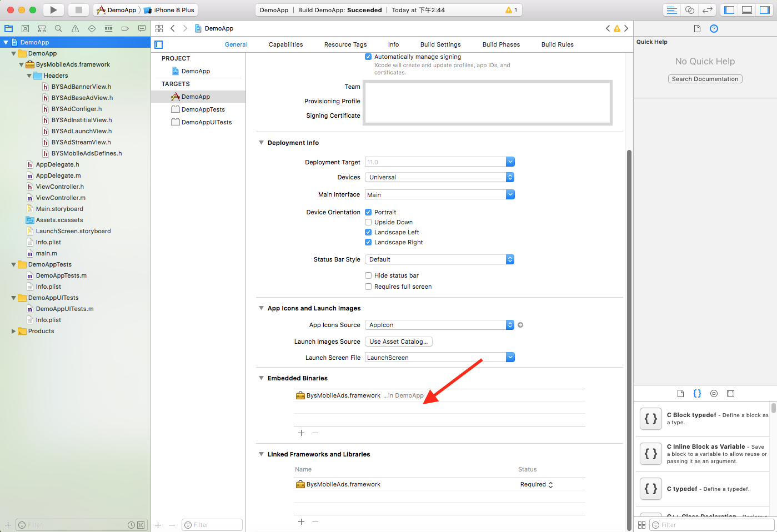The width and height of the screenshot is (777, 532).
Task: Stop the running scheme
Action: pos(78,10)
